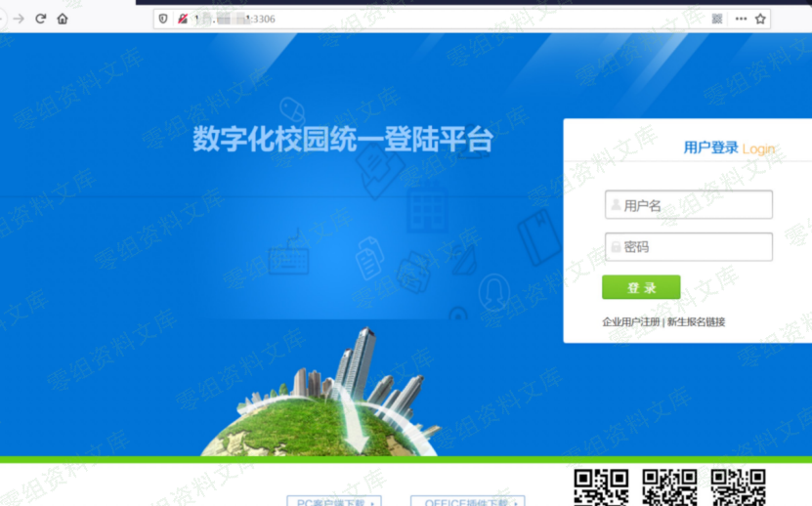
Task: Click the insecure connection lock icon
Action: pyautogui.click(x=182, y=19)
